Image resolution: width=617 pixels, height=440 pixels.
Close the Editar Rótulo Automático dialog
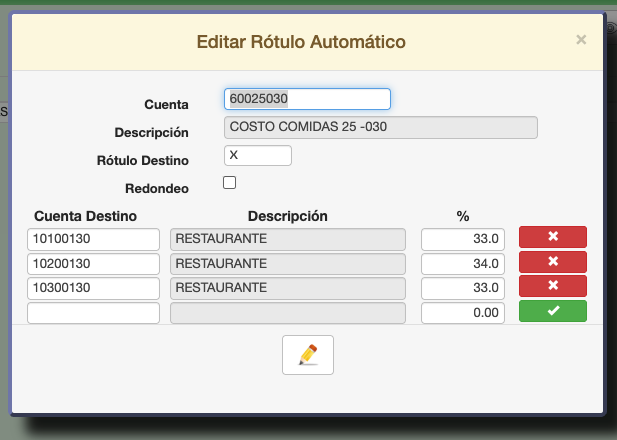tap(581, 40)
